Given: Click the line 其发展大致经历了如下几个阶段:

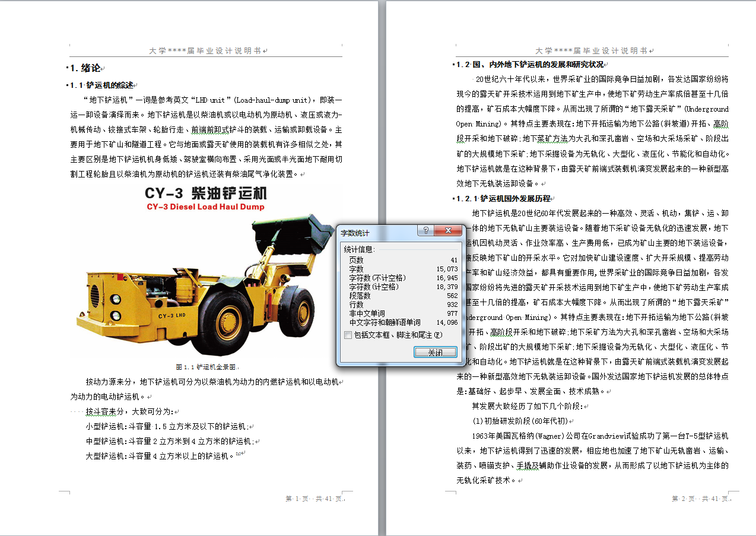Looking at the screenshot, I should tap(528, 406).
